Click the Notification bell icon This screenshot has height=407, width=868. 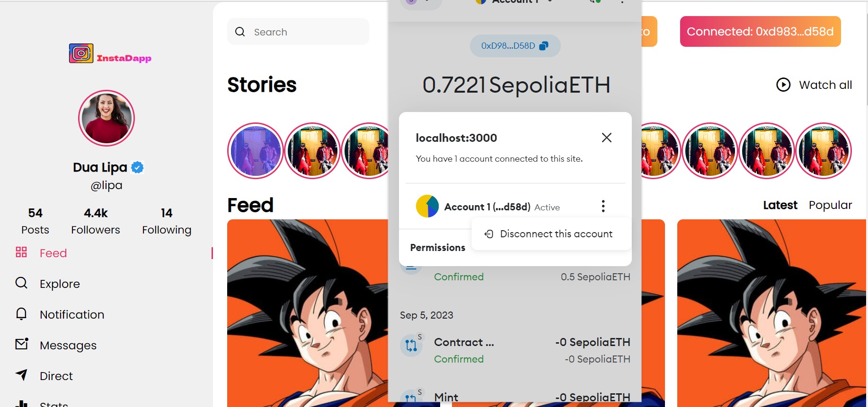[21, 314]
